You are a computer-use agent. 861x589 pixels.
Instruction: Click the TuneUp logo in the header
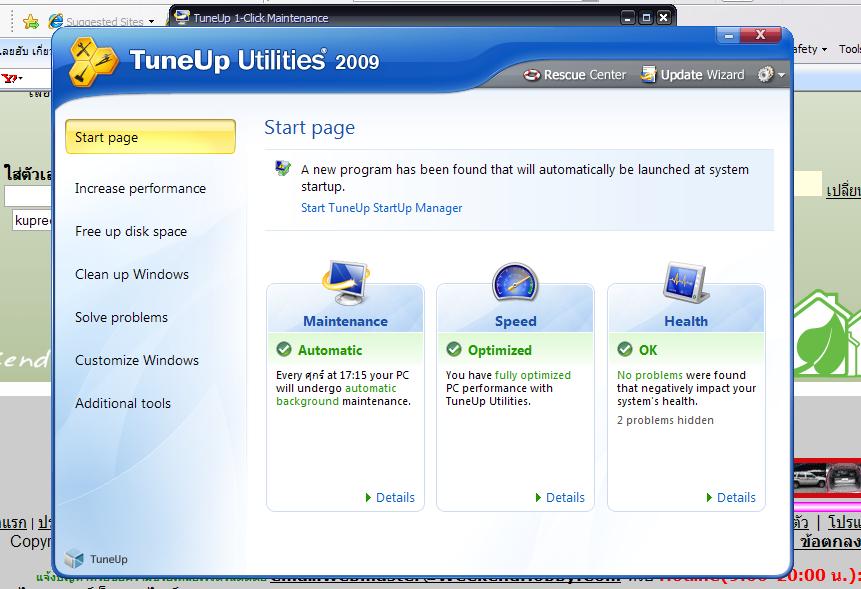click(x=95, y=62)
